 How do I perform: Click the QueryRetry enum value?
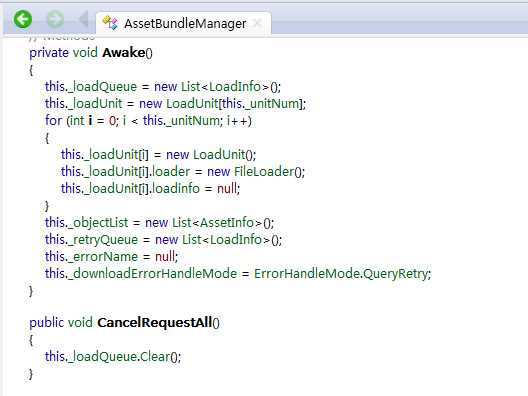click(x=395, y=274)
